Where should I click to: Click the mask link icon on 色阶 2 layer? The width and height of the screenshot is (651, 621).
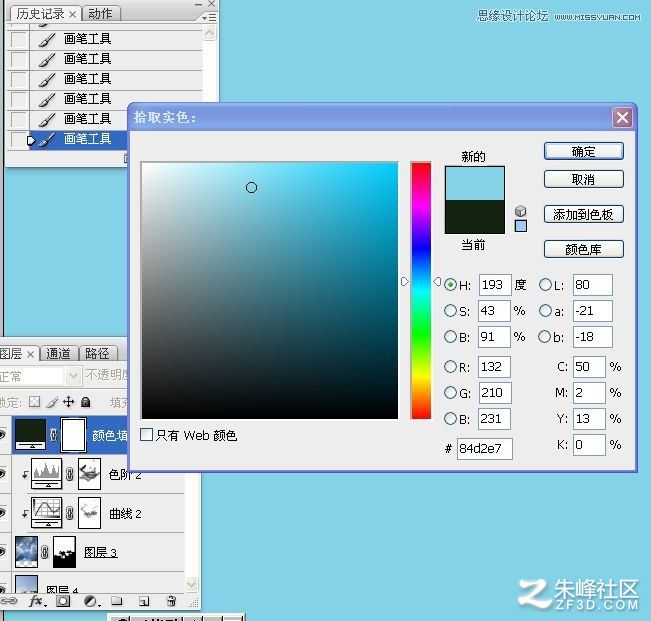coord(70,474)
